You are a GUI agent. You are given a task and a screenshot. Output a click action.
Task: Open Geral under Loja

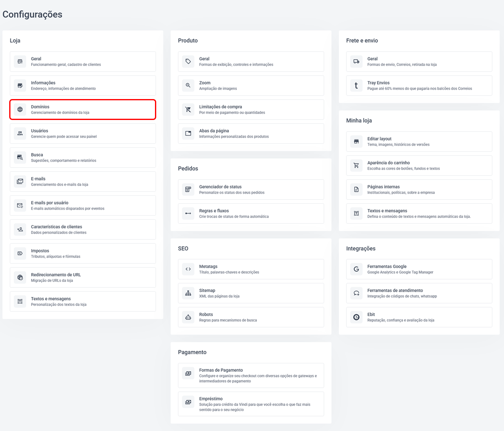83,62
